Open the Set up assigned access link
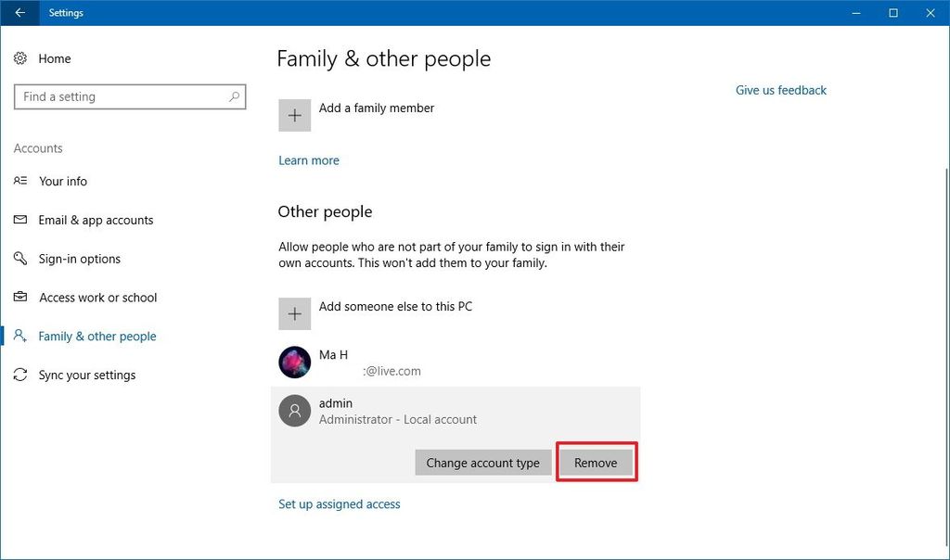Screen dimensions: 950x560 point(339,503)
